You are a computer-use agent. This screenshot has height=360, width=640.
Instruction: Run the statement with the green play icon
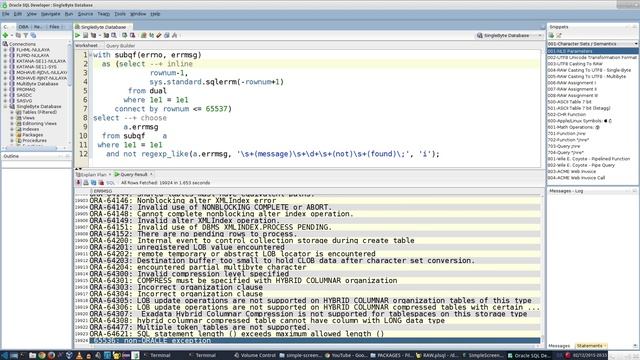click(x=77, y=36)
